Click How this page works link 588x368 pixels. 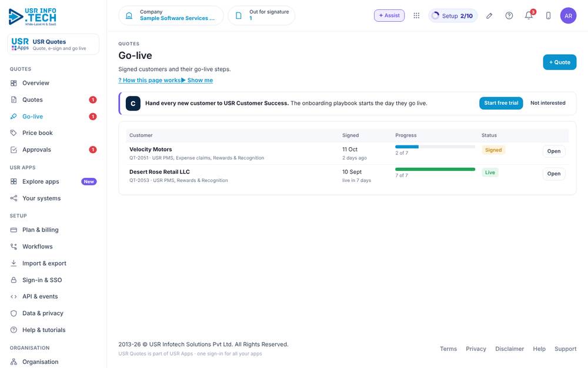(149, 80)
